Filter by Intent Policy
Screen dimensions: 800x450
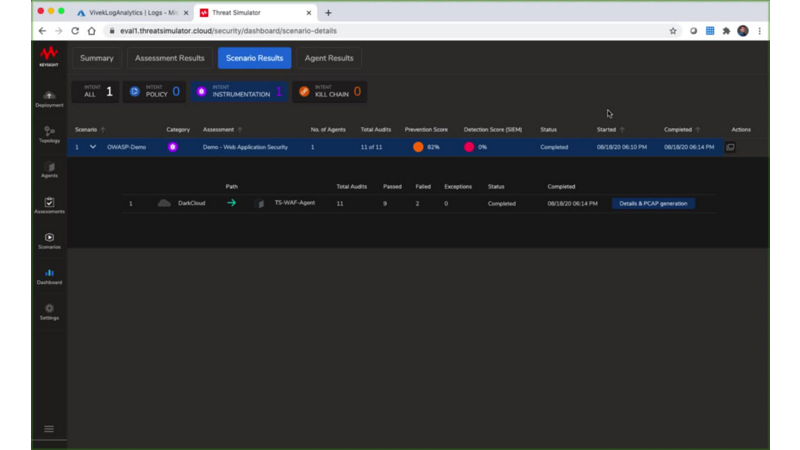coord(154,92)
